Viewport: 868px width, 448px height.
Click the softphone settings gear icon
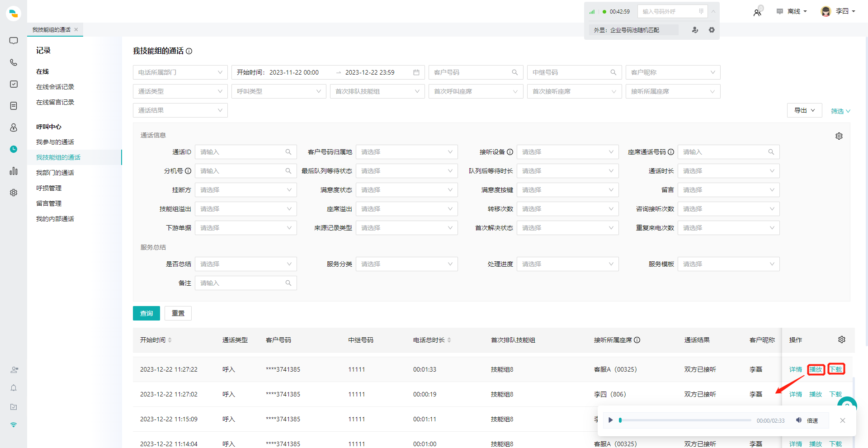point(712,30)
